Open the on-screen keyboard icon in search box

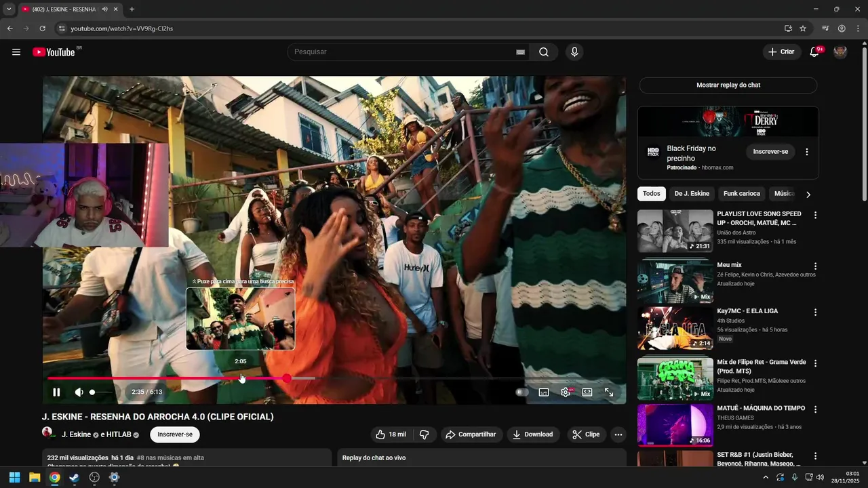(x=521, y=52)
